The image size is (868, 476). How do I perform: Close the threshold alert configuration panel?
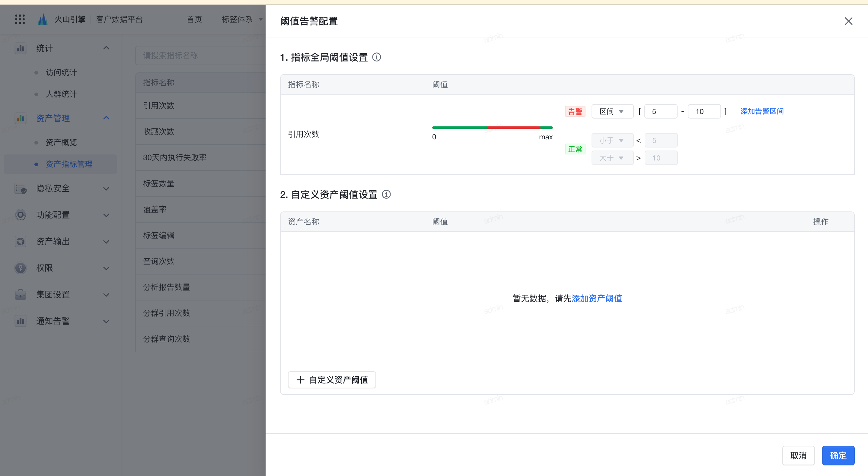[x=848, y=21]
